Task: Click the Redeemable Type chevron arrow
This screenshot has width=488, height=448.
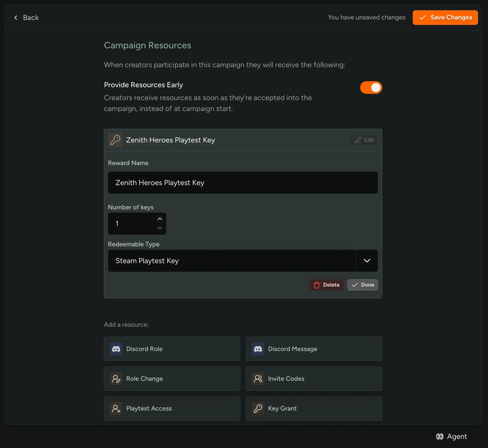Action: coord(367,261)
